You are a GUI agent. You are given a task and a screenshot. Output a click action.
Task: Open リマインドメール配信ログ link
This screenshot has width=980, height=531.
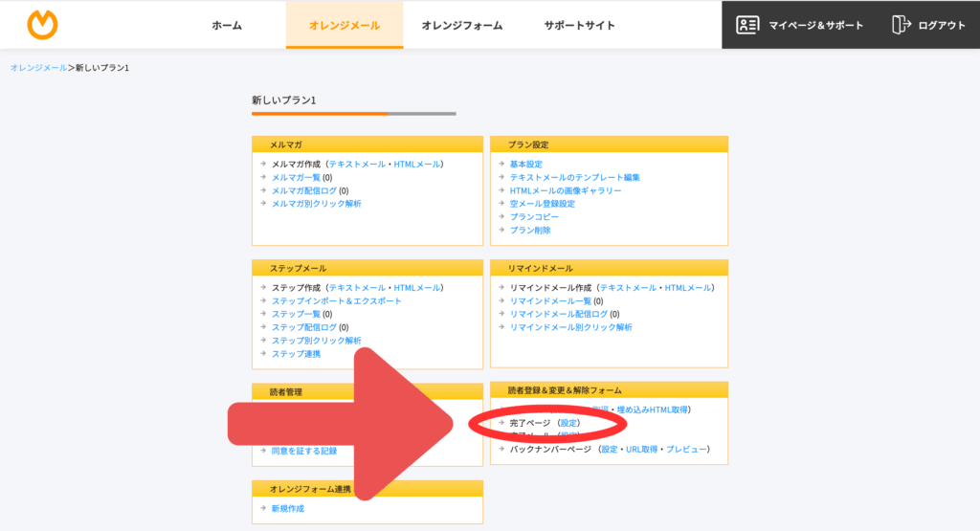point(558,314)
